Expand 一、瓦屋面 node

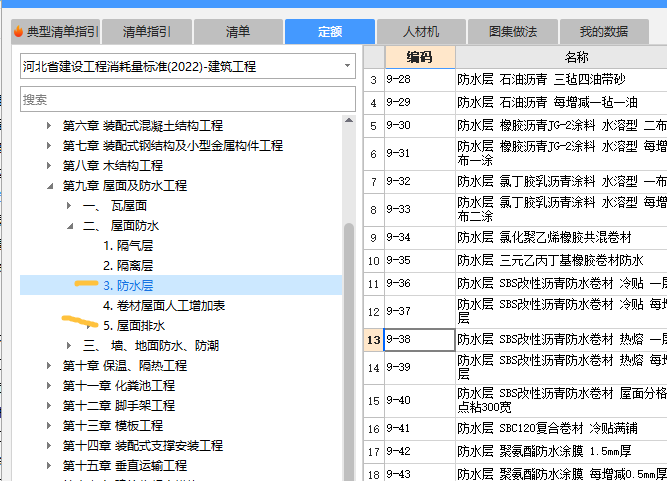click(x=69, y=206)
